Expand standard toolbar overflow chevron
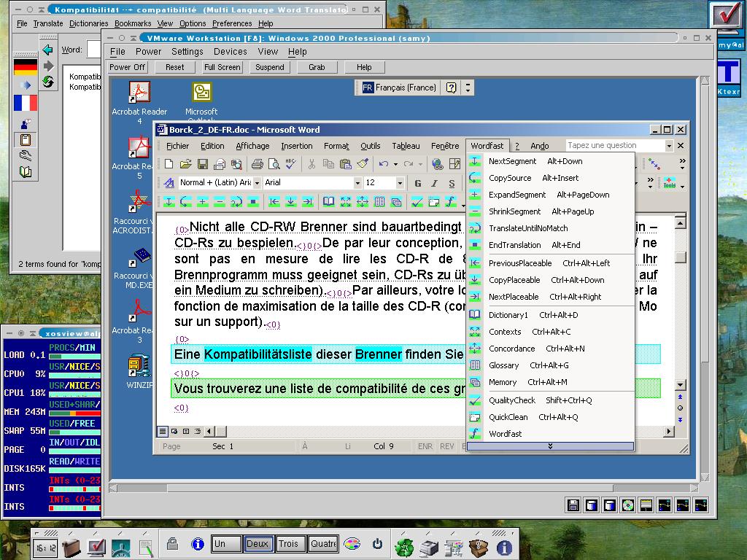 pos(682,164)
